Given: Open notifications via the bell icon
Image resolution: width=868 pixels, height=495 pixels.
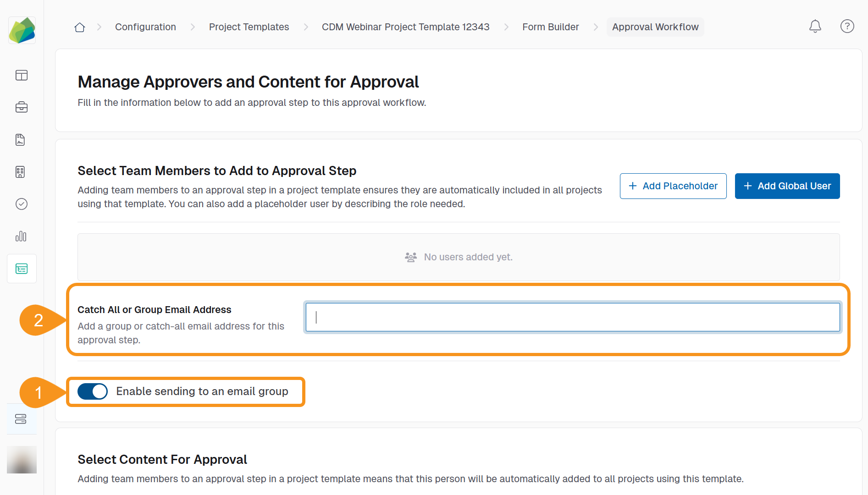Looking at the screenshot, I should (x=815, y=26).
